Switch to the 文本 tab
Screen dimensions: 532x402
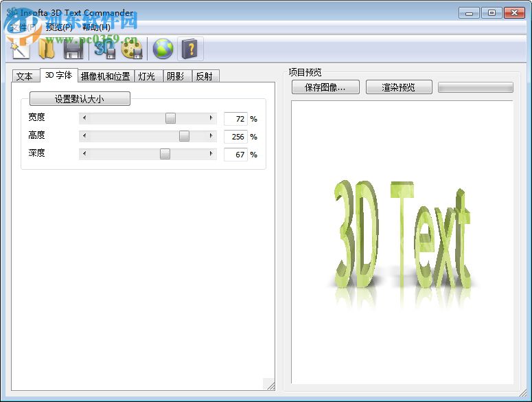[25, 76]
